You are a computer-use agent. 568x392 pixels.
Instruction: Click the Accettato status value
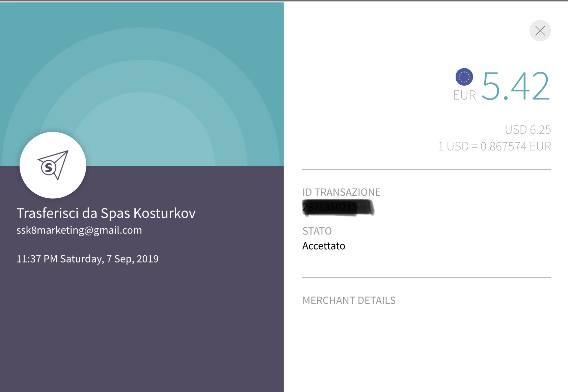323,246
